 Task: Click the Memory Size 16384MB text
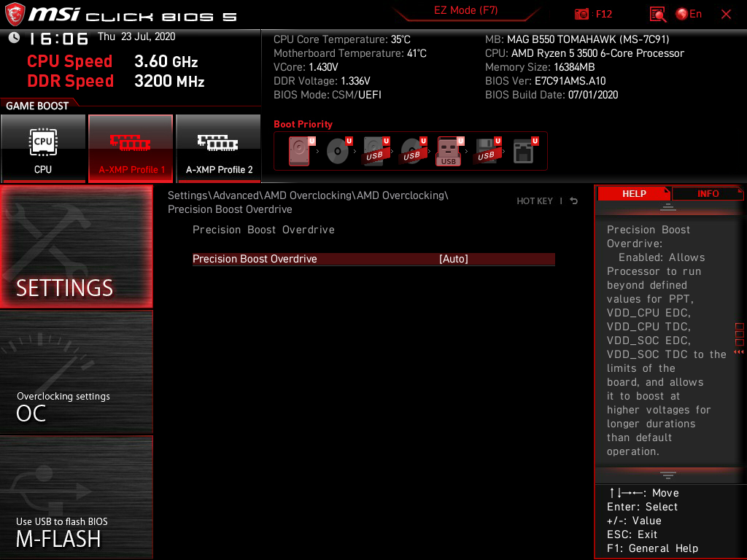pyautogui.click(x=540, y=67)
